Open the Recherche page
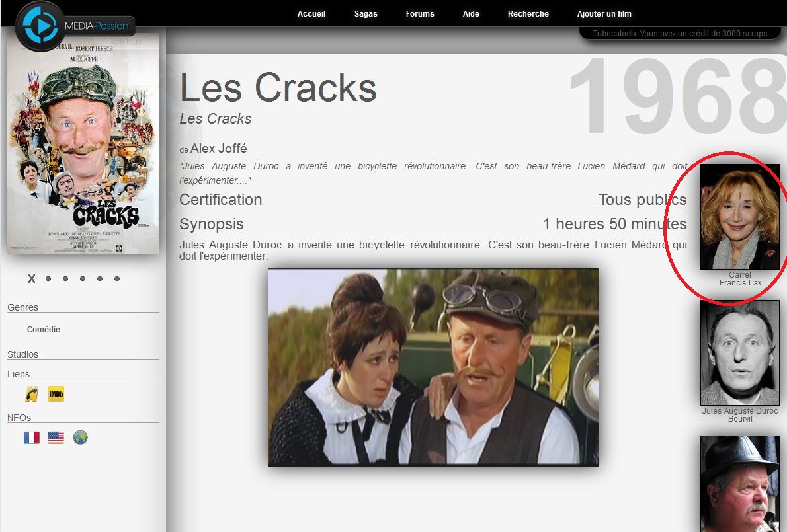This screenshot has height=532, width=787. pos(528,13)
